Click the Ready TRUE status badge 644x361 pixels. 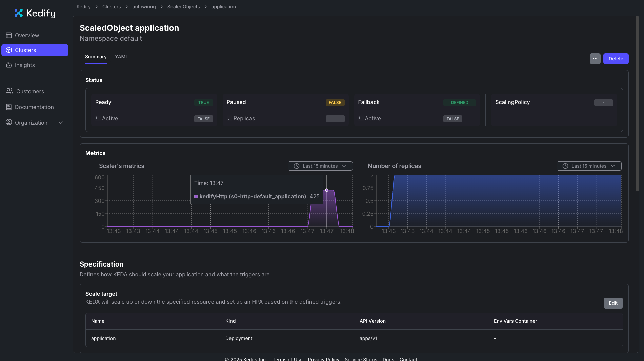(203, 103)
